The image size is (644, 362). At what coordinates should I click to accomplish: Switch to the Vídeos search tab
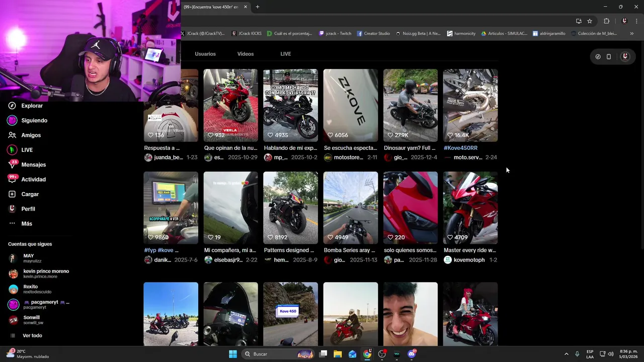(246, 54)
